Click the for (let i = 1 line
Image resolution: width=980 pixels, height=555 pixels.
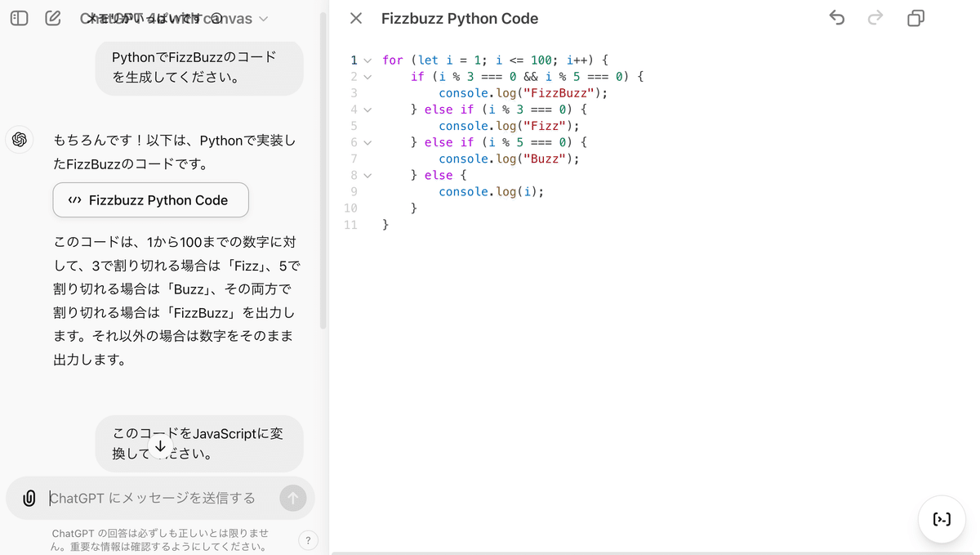point(495,60)
